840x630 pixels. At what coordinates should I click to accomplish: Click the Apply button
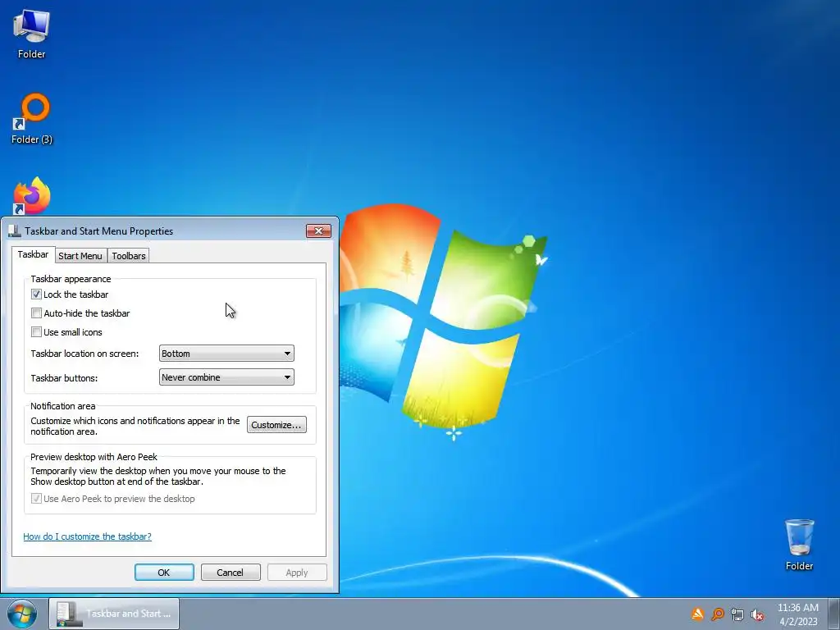click(x=297, y=572)
